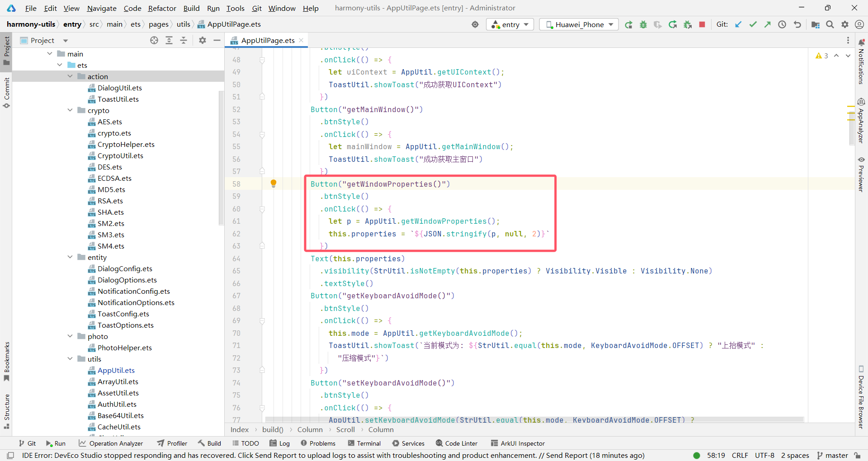This screenshot has width=868, height=461.
Task: Open CryptoHelper.ets in the project tree
Action: 126,144
